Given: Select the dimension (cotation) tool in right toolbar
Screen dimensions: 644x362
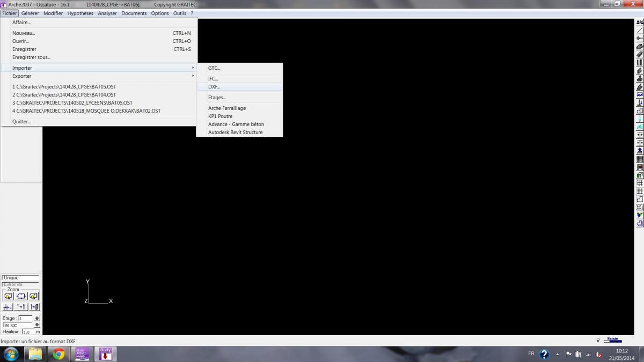Looking at the screenshot, I should [640, 22].
